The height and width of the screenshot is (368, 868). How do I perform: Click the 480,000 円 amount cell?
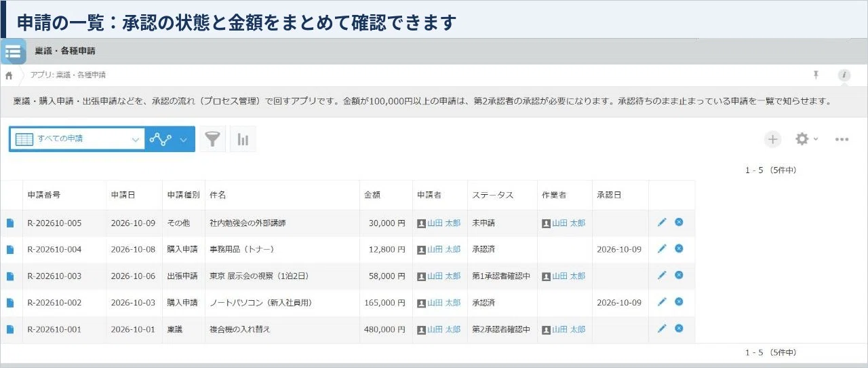[385, 329]
